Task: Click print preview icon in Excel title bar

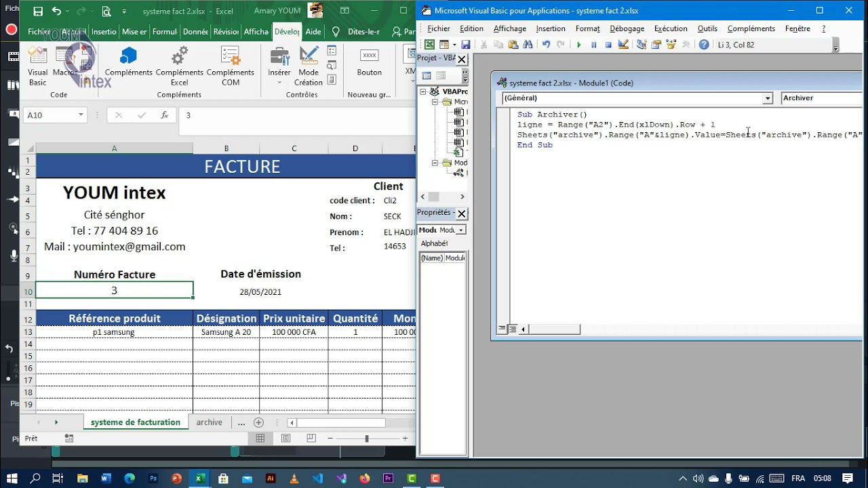Action: click(106, 12)
